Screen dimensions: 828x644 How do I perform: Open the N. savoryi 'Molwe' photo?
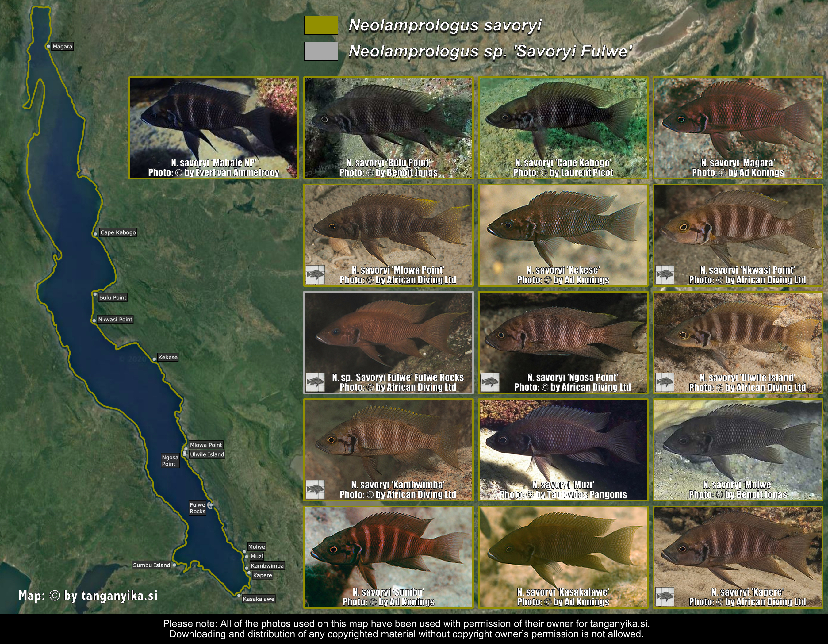click(738, 450)
